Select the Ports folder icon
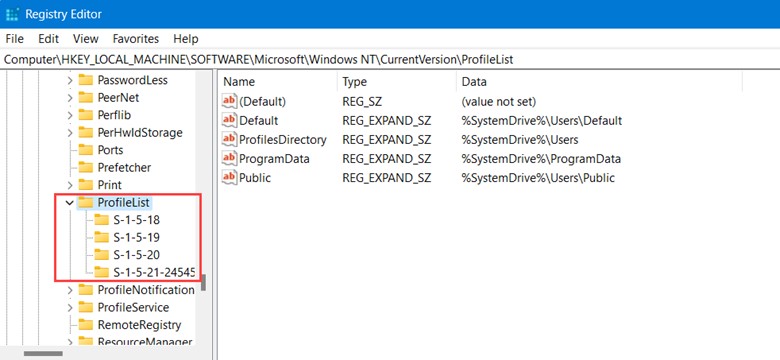 [86, 150]
